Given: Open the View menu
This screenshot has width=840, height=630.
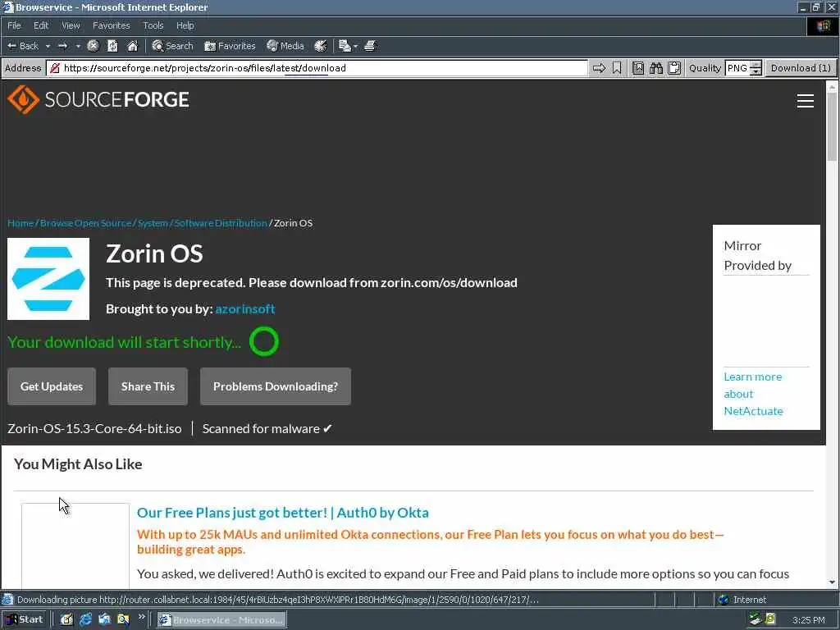Looking at the screenshot, I should pos(71,25).
